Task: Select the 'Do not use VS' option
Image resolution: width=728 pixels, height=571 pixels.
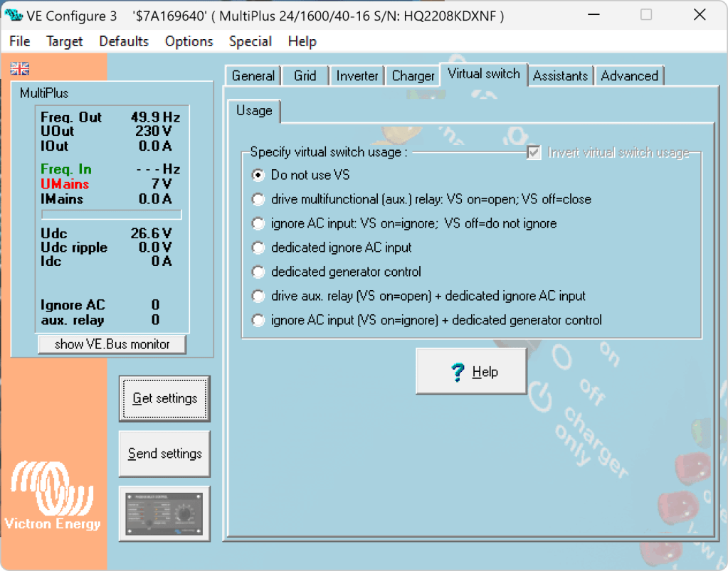Action: 258,175
